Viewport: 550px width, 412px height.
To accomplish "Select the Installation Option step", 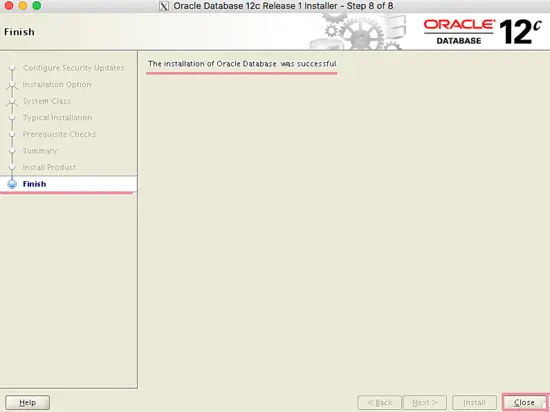I will point(57,85).
